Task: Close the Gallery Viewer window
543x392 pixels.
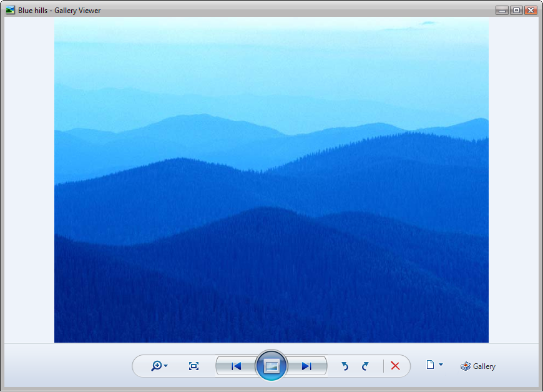Action: click(x=531, y=11)
